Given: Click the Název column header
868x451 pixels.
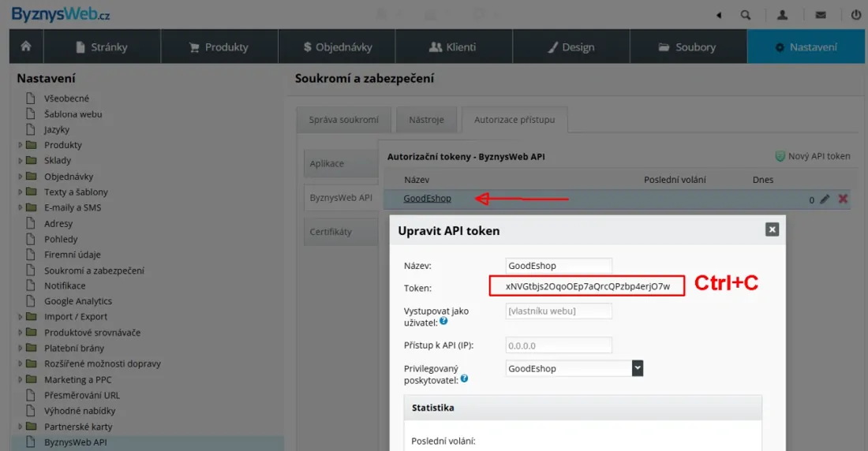Looking at the screenshot, I should (417, 180).
